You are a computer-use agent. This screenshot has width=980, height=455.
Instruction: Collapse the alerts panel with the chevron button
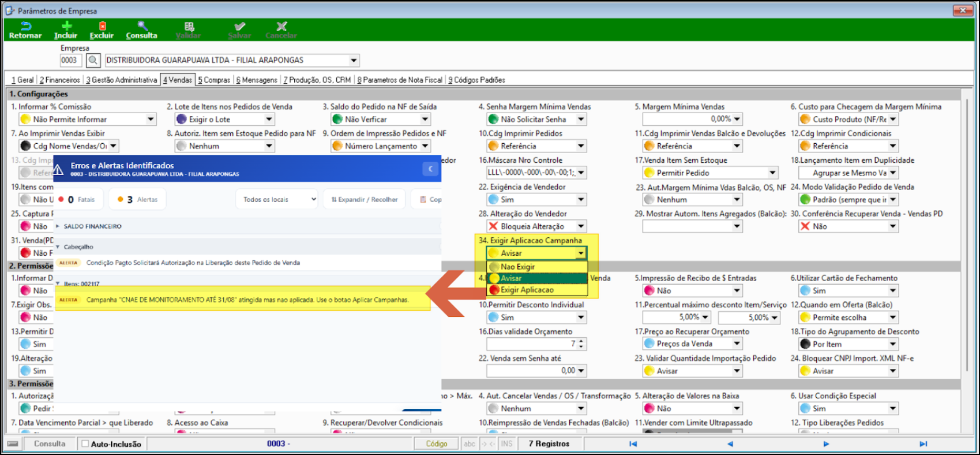pos(430,169)
